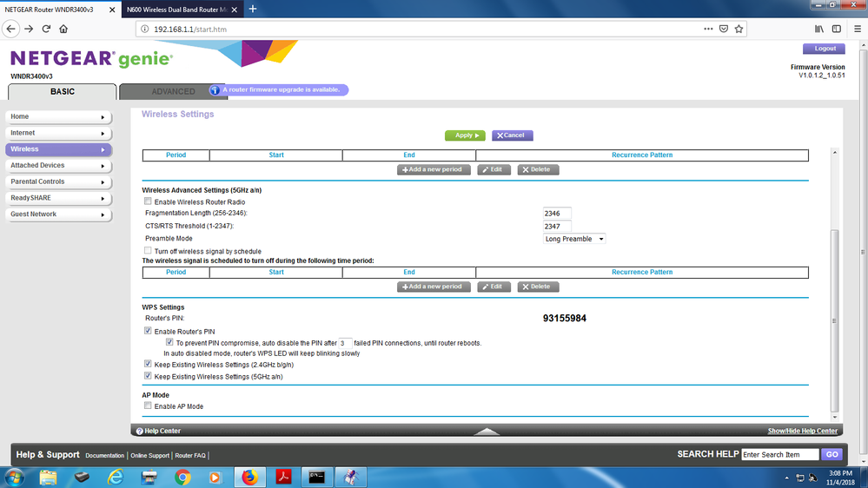Switch to Firefox in taskbar

pyautogui.click(x=249, y=478)
